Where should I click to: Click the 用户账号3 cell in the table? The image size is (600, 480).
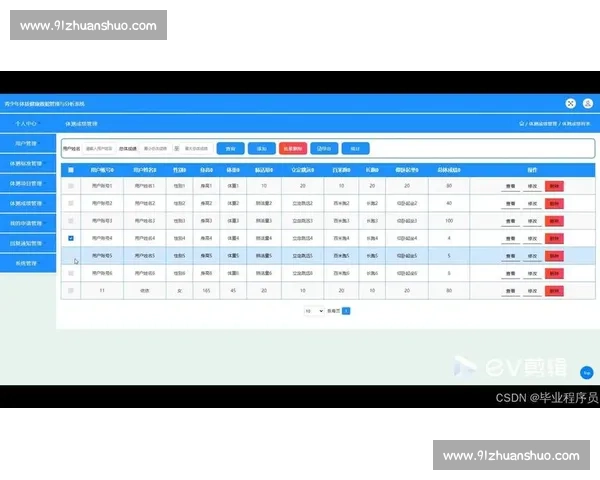coord(102,221)
